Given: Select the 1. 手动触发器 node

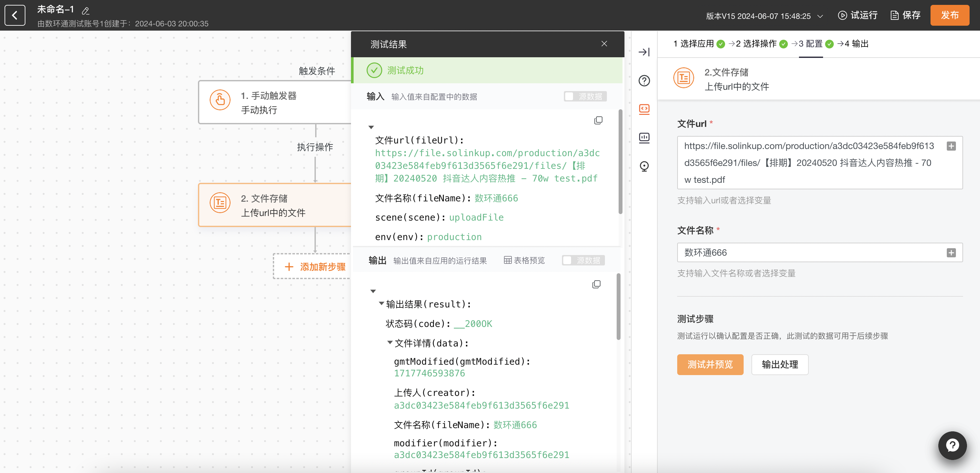Looking at the screenshot, I should point(275,102).
